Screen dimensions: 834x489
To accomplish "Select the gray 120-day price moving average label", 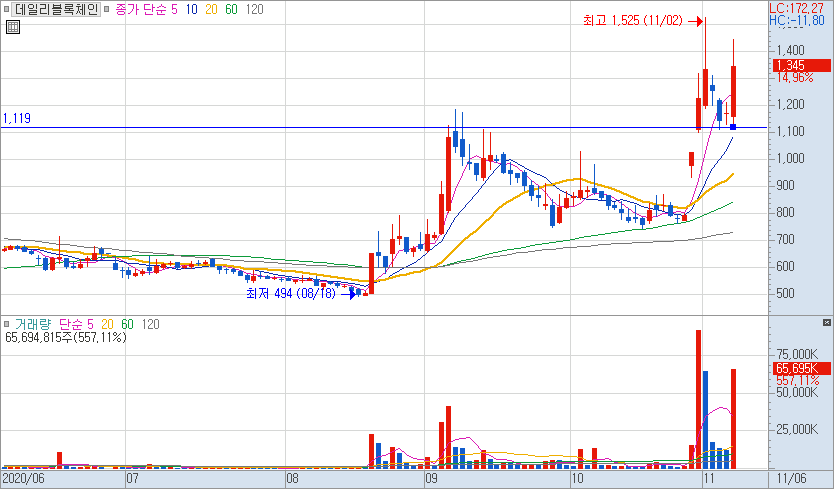I will tap(255, 10).
